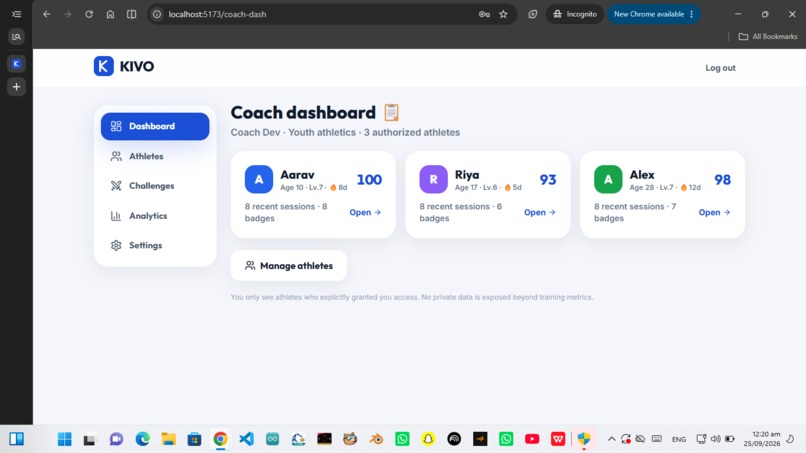Open Settings in the sidebar
This screenshot has width=806, height=453.
click(x=155, y=245)
